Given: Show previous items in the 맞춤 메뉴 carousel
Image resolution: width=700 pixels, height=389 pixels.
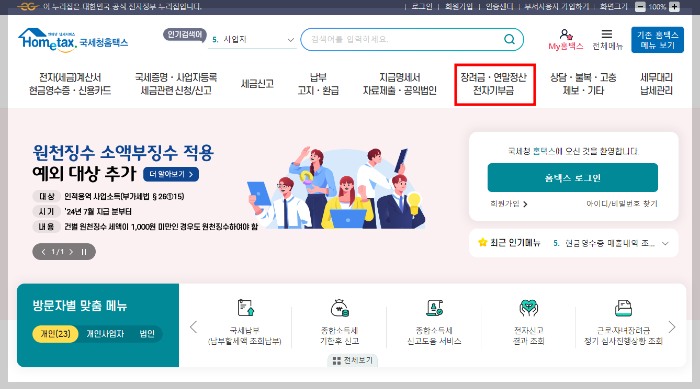Looking at the screenshot, I should coord(193,327).
